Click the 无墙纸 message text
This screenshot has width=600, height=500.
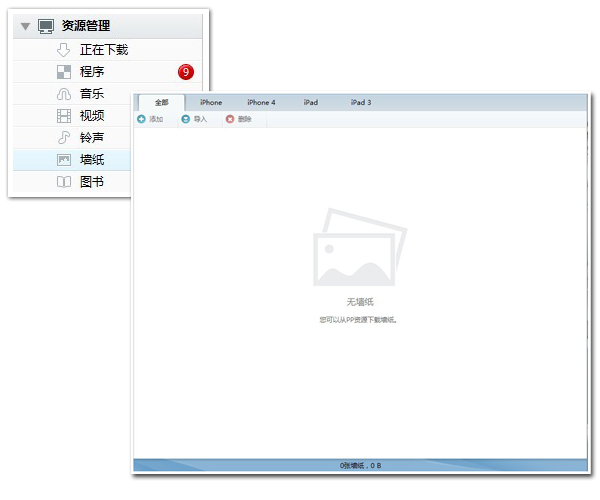pos(360,302)
